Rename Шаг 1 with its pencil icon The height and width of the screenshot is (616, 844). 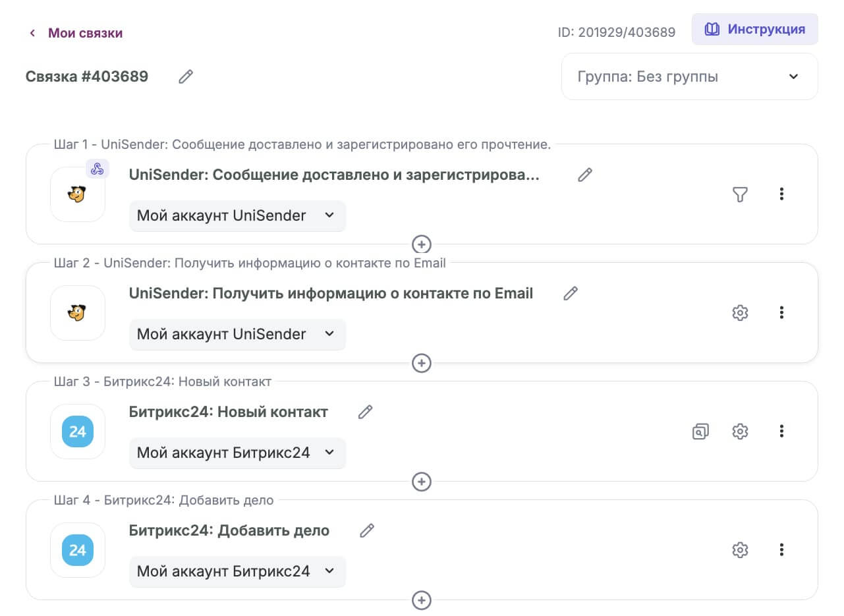tap(584, 175)
